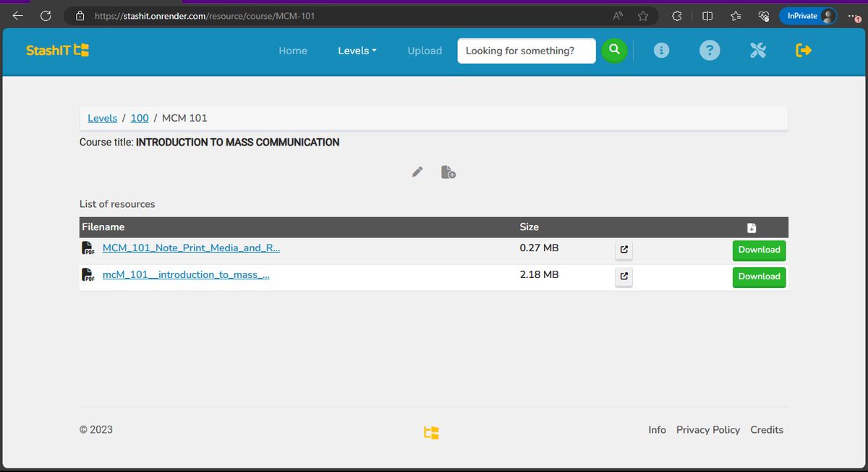Click the MCM 101 breadcrumb text
The width and height of the screenshot is (868, 472).
tap(184, 118)
